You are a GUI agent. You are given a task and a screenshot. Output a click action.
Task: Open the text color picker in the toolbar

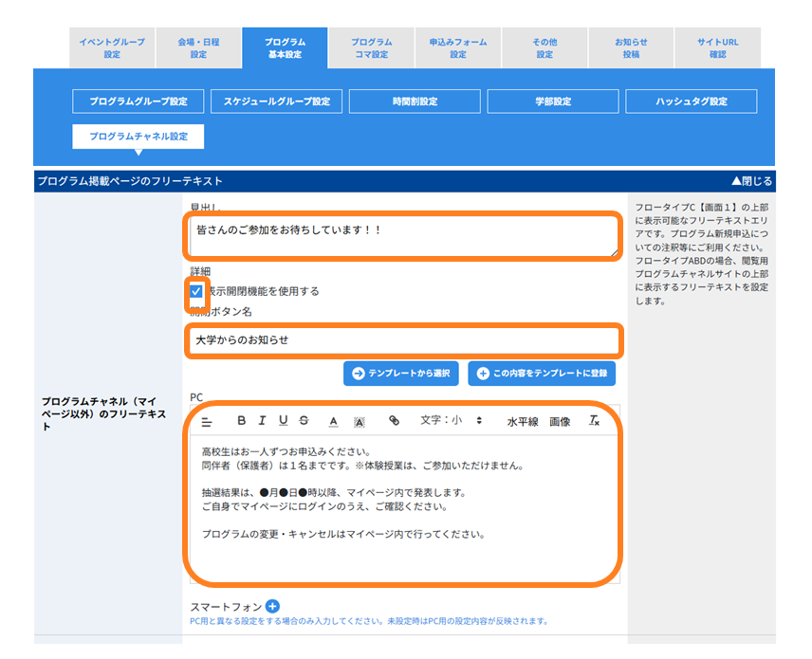coord(334,421)
